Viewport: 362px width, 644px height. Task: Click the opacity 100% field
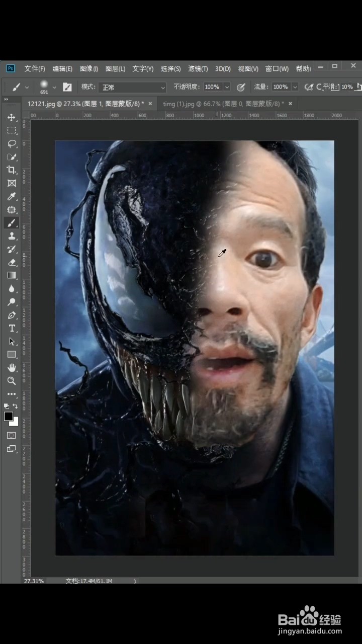pos(212,87)
